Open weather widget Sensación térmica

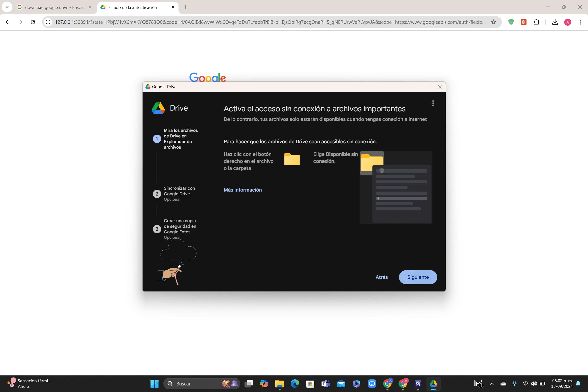(x=29, y=384)
